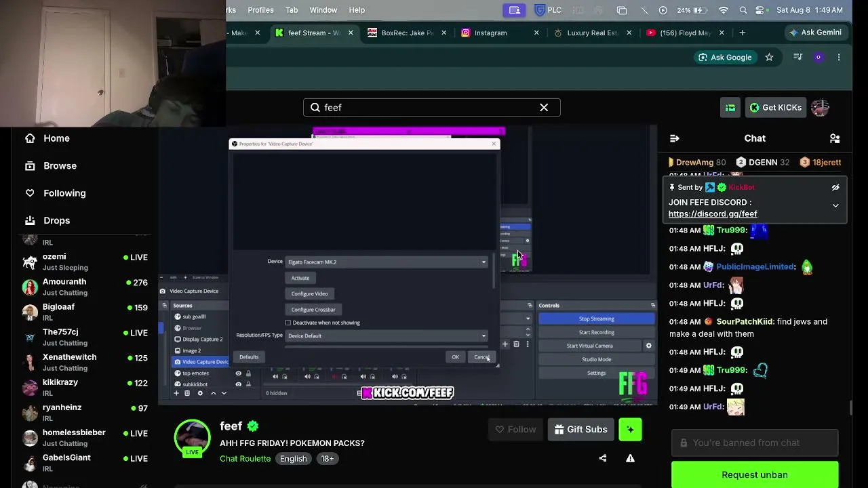
Task: Click the feef streamer avatar
Action: (193, 437)
